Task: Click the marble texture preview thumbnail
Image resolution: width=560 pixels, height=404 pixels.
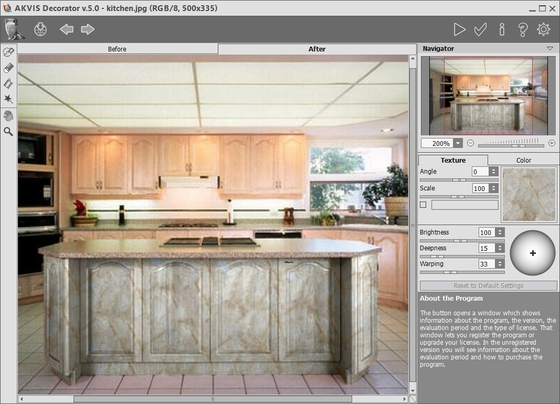Action: coord(529,195)
